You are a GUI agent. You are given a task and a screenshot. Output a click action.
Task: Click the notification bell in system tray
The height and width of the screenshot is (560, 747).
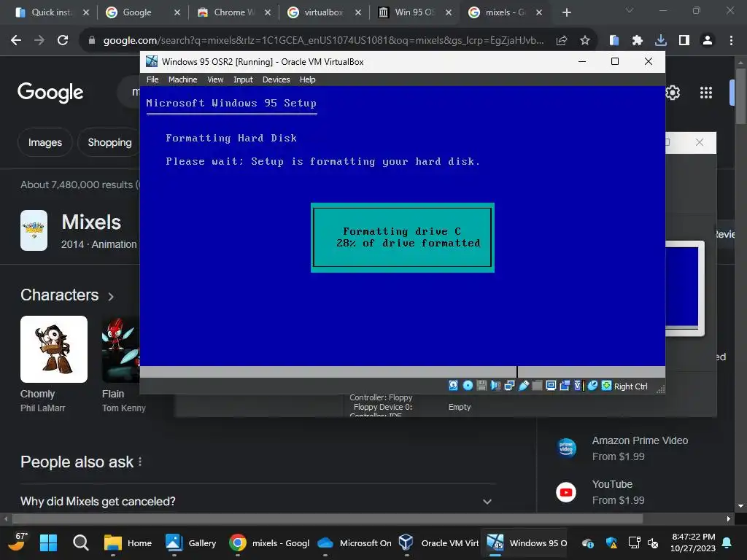click(727, 542)
